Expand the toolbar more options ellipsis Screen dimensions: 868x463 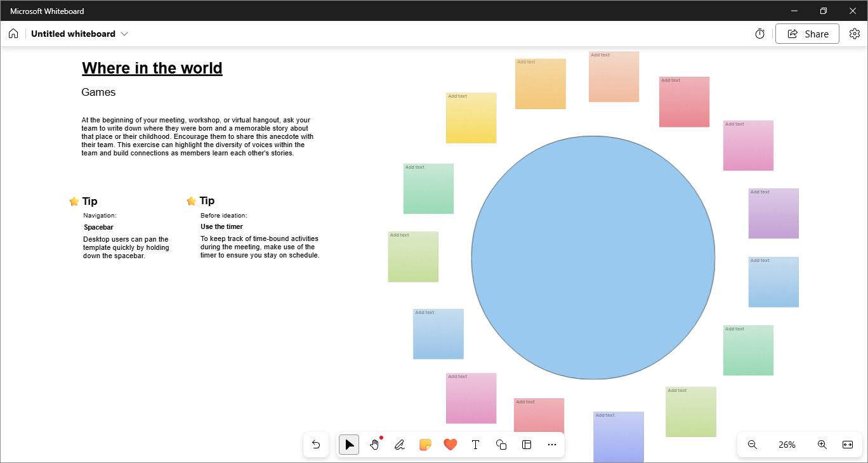[551, 445]
